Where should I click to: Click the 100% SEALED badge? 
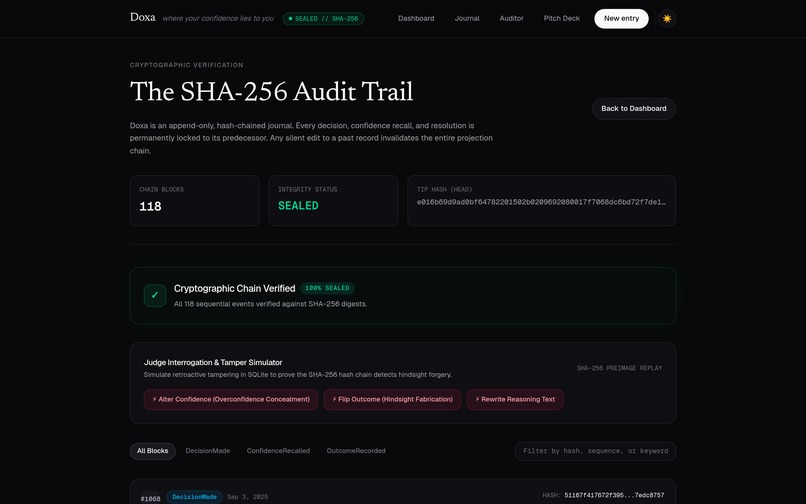pos(327,288)
